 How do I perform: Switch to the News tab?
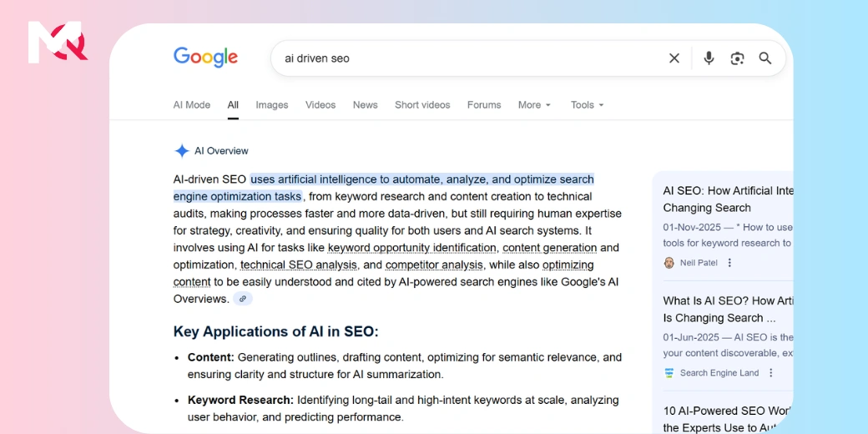pos(366,104)
